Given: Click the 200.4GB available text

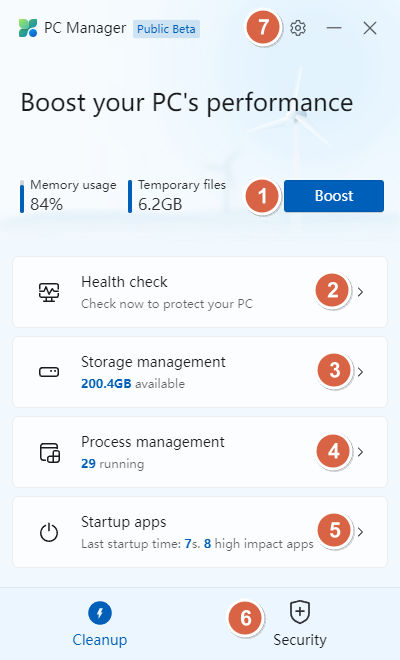Looking at the screenshot, I should (133, 383).
